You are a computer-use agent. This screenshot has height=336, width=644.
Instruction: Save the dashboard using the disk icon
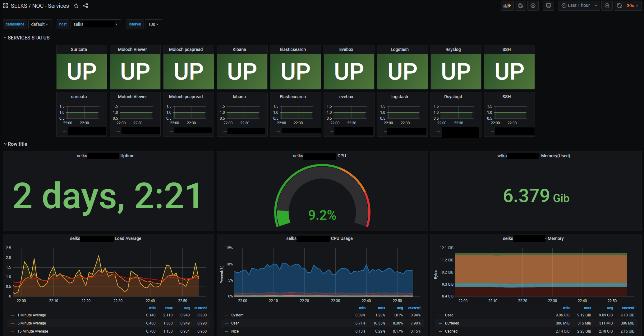pos(521,6)
